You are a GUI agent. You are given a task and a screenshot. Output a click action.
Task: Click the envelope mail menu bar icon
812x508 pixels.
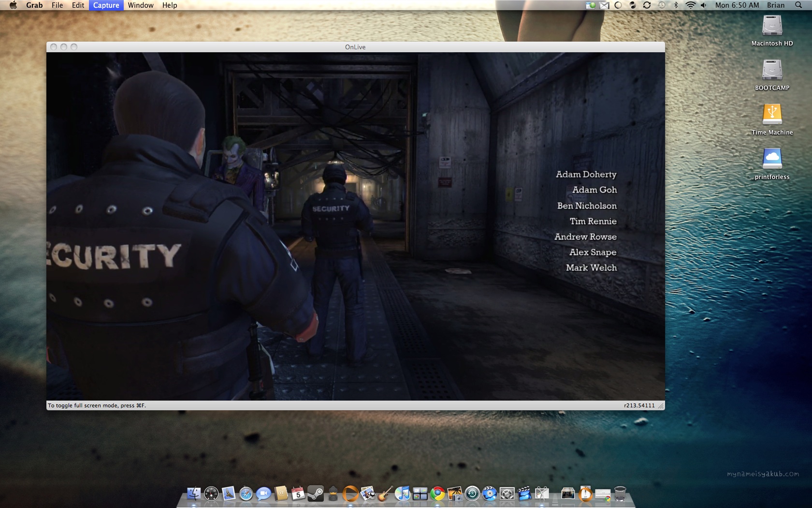coord(604,5)
